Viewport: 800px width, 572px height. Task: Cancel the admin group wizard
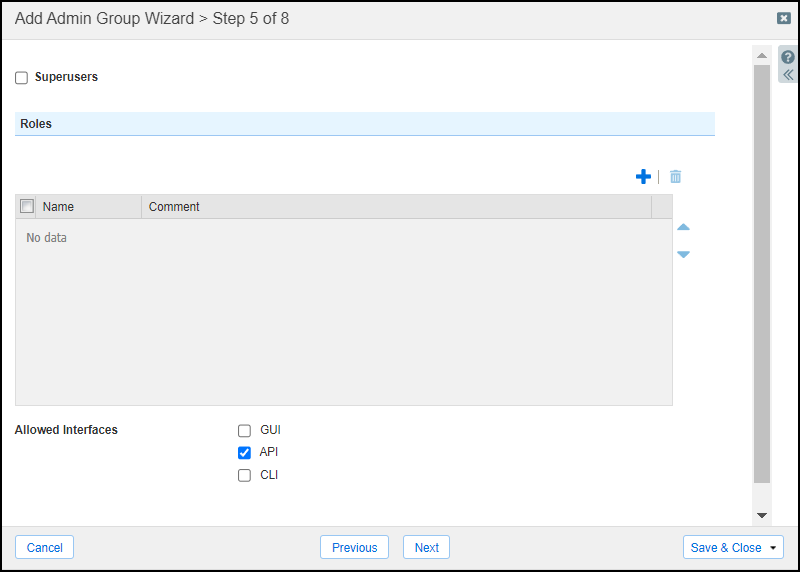click(x=45, y=547)
